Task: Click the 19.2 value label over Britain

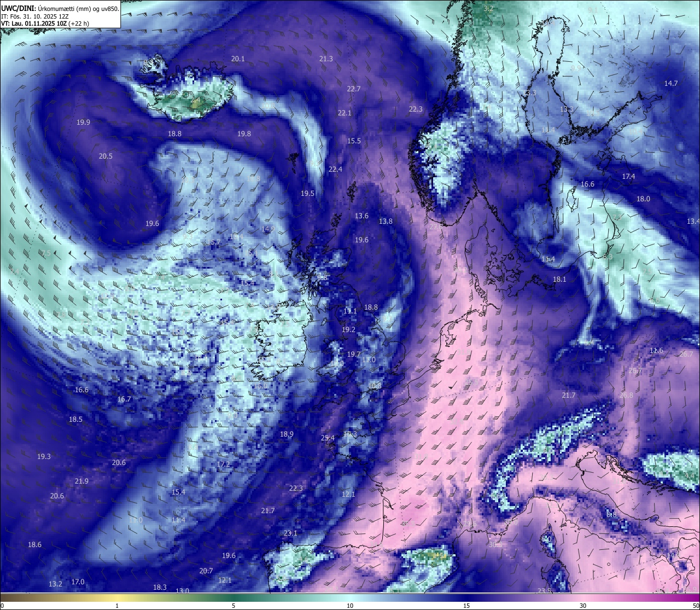Action: [x=348, y=329]
